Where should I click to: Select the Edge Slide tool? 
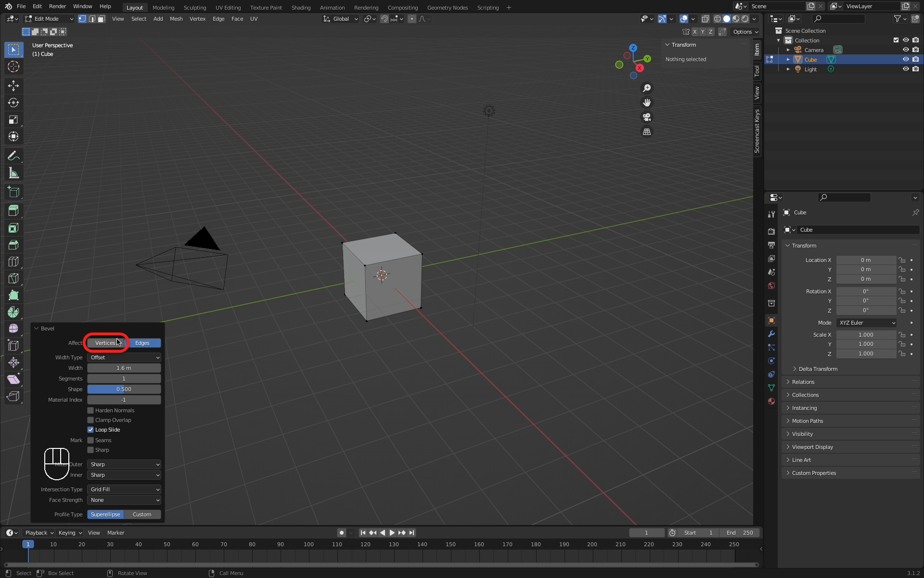[x=13, y=346]
